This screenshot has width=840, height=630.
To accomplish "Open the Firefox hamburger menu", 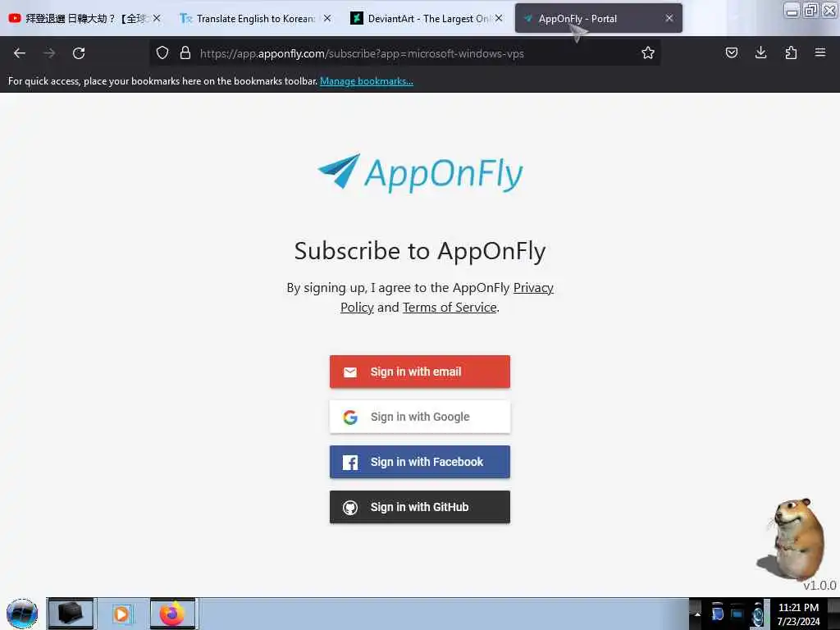I will point(820,52).
